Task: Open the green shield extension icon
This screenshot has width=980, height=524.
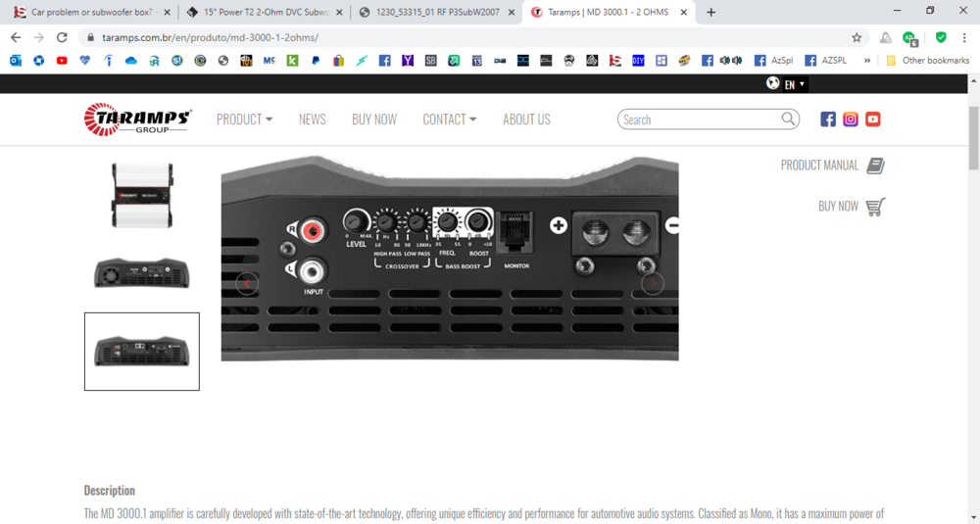Action: [x=941, y=37]
